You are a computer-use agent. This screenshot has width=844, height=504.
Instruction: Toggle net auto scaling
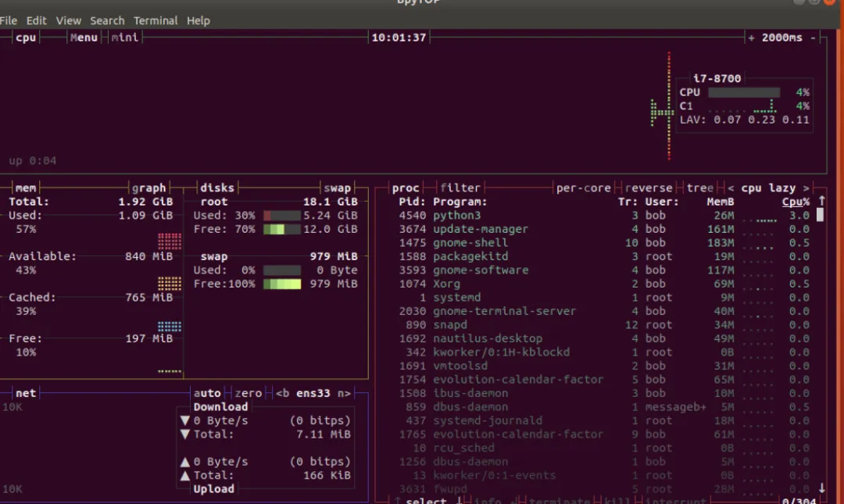pyautogui.click(x=207, y=393)
